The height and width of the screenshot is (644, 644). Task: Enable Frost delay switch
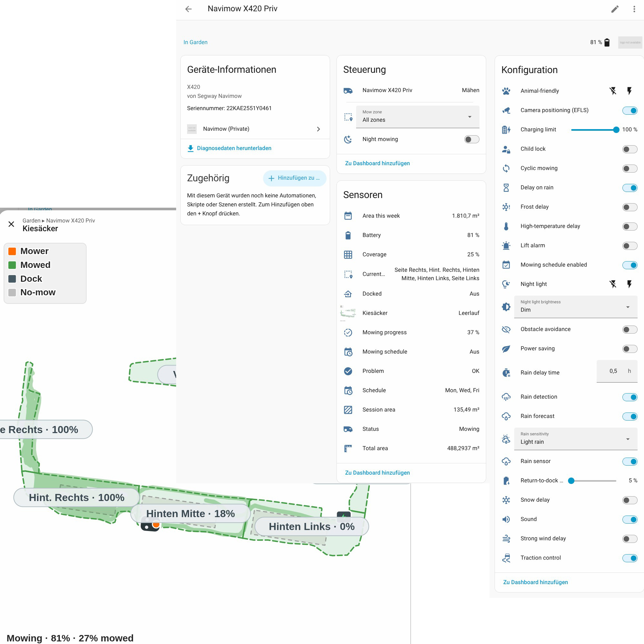(630, 207)
